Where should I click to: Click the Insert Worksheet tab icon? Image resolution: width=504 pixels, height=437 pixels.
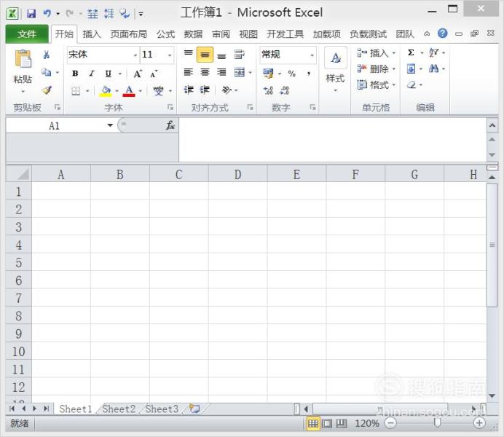click(x=194, y=409)
